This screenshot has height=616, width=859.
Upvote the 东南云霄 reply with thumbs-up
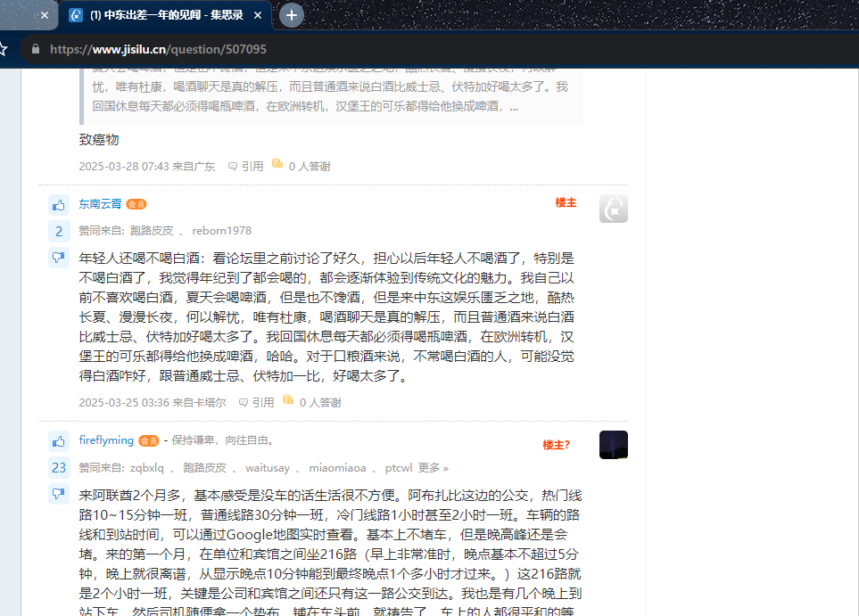click(x=59, y=205)
